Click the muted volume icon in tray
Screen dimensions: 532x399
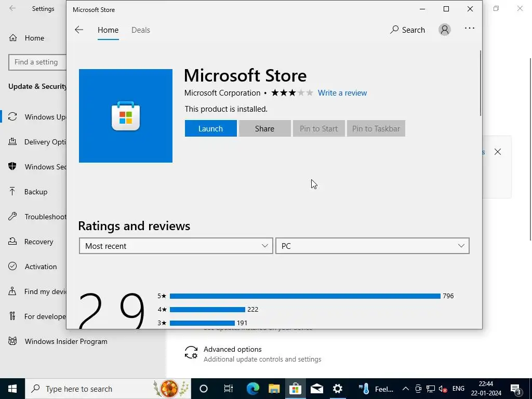click(443, 389)
